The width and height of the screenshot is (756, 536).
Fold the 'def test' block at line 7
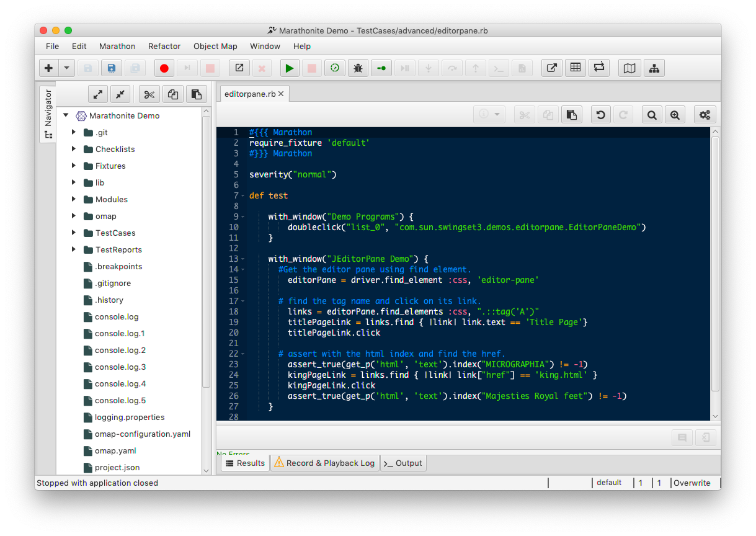coord(242,196)
